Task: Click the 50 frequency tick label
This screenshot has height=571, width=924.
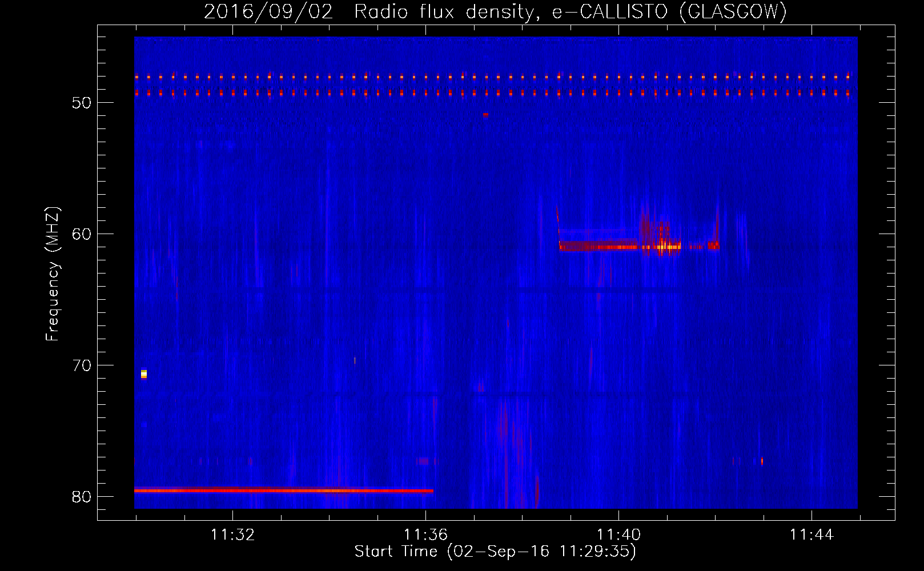Action: click(x=82, y=103)
